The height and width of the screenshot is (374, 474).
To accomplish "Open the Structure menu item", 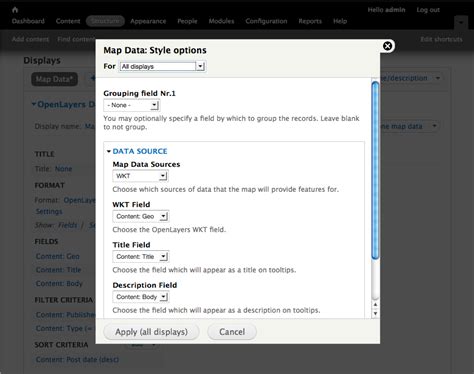I will (x=105, y=21).
